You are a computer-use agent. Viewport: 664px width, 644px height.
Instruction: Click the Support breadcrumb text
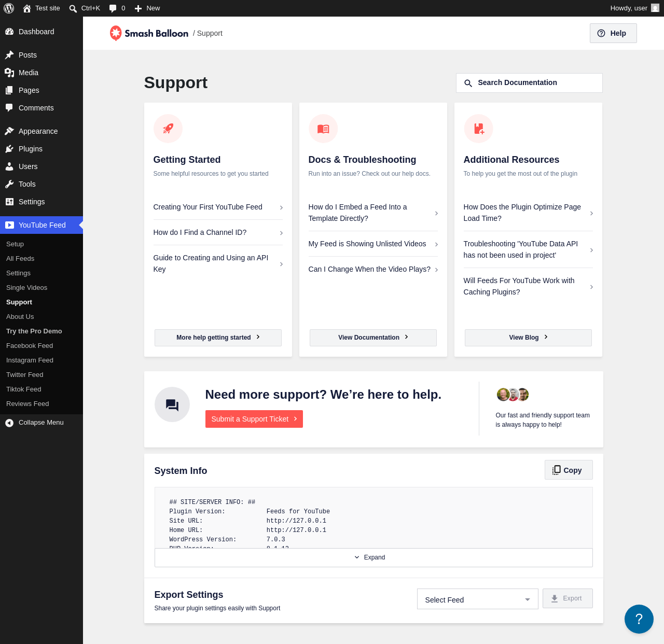210,33
